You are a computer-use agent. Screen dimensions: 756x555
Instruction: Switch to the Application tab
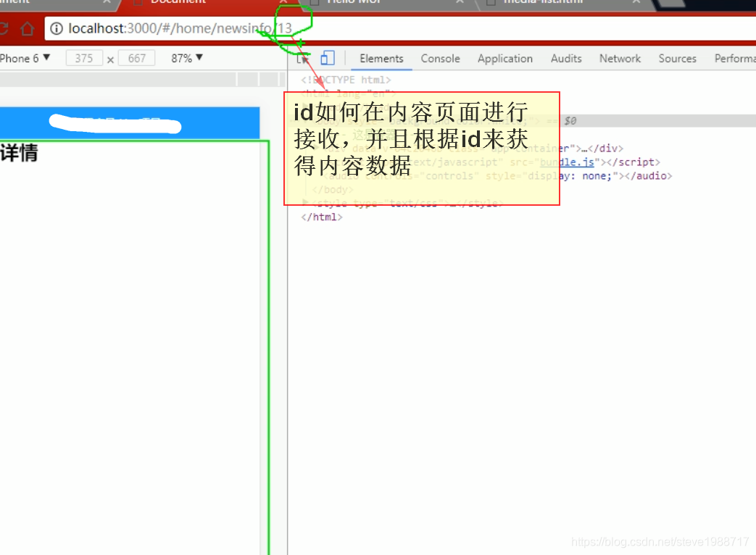coord(504,59)
